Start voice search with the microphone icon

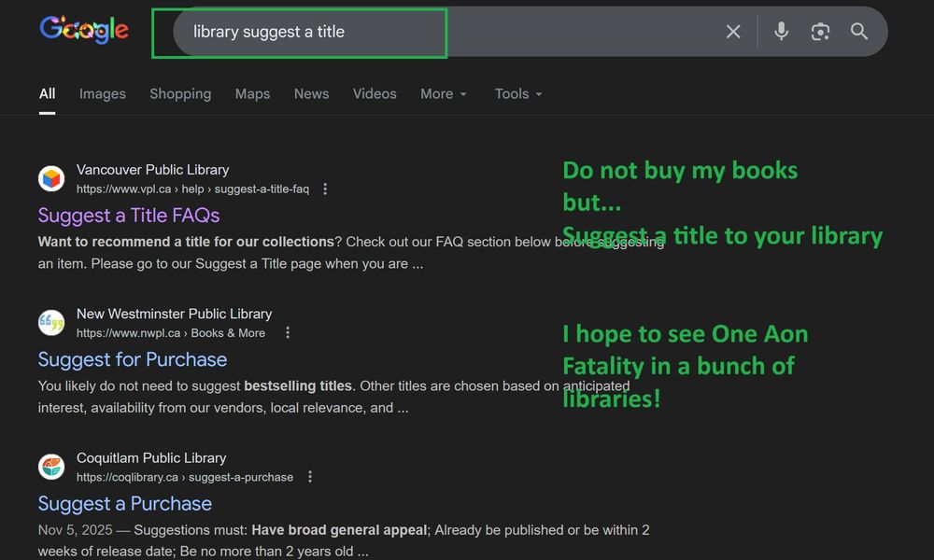tap(781, 31)
